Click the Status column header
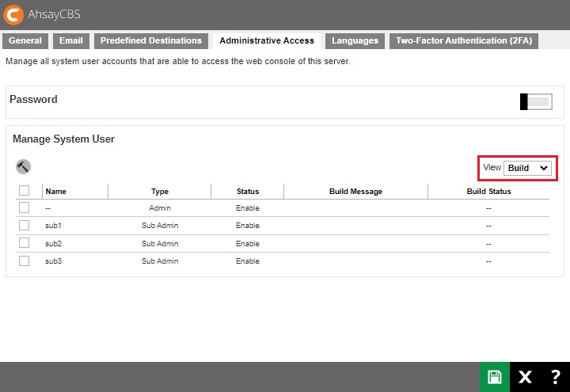This screenshot has width=570, height=392. pos(248,192)
